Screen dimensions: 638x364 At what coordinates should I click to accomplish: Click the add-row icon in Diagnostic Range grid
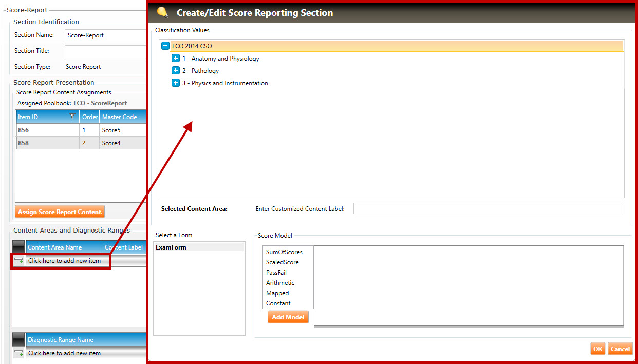[x=18, y=353]
